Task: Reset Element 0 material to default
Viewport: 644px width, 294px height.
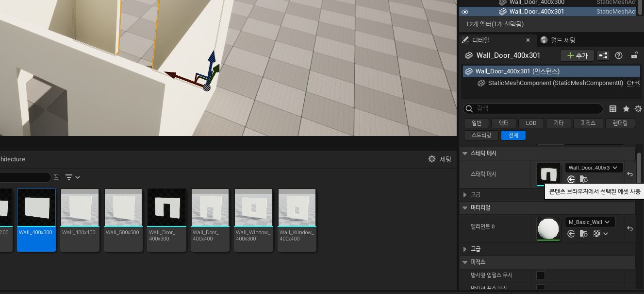Action: [x=630, y=228]
